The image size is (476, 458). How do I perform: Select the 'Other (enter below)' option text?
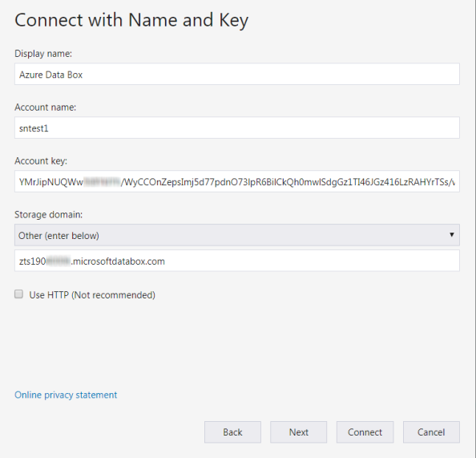click(x=58, y=236)
